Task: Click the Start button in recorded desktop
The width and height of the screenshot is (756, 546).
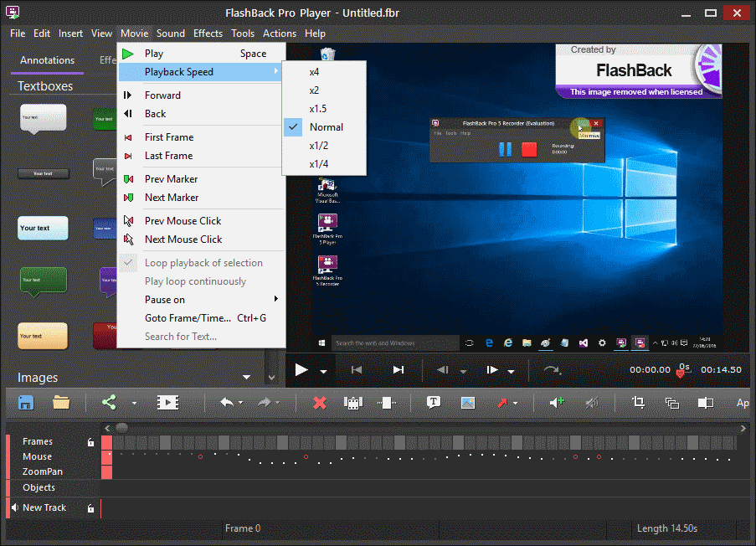Action: (321, 343)
